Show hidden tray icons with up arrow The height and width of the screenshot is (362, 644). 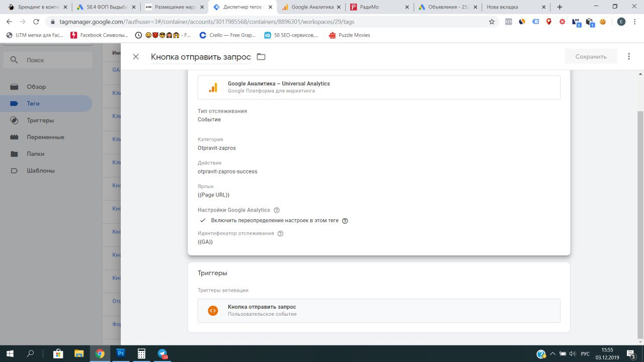[552, 354]
